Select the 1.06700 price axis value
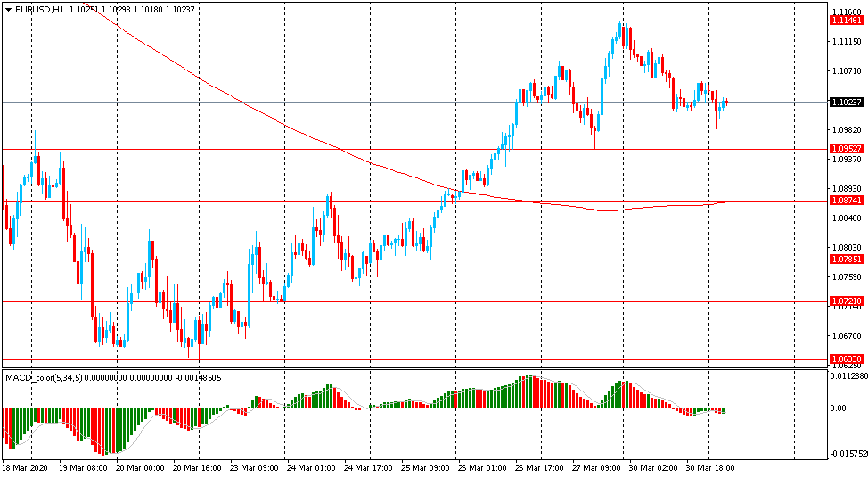Image resolution: width=868 pixels, height=478 pixels. coord(847,335)
